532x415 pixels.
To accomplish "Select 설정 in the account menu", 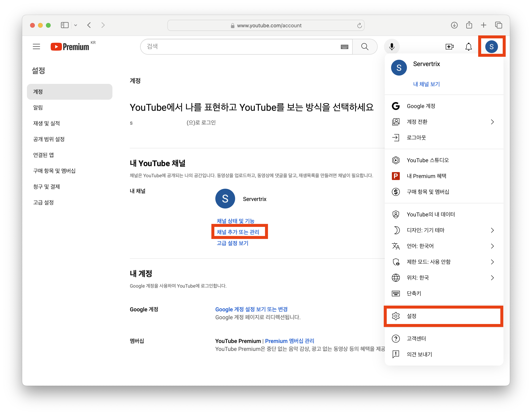I will pos(412,316).
